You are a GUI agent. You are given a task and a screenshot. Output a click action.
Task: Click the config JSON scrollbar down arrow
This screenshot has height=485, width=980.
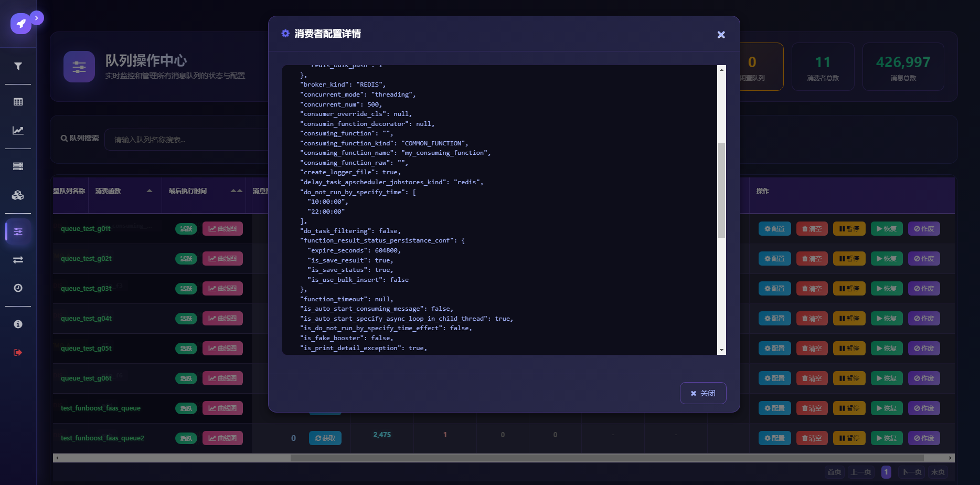tap(721, 350)
